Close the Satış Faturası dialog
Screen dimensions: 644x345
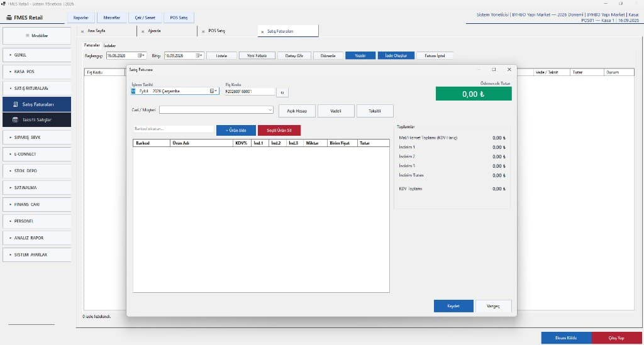(x=509, y=69)
